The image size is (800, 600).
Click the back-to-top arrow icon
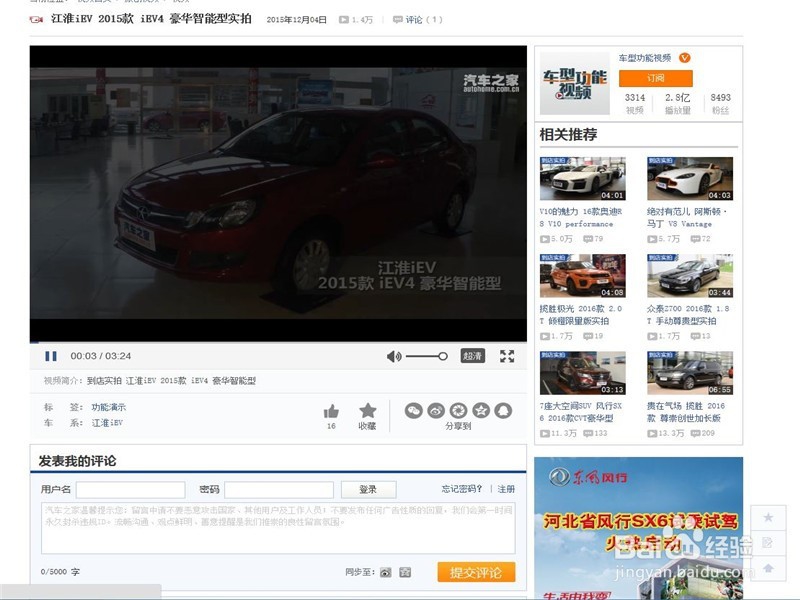tap(768, 567)
